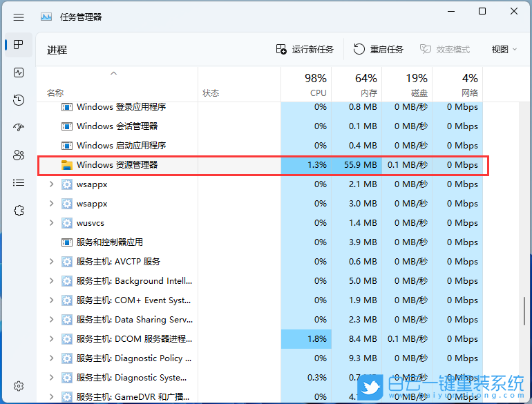The width and height of the screenshot is (532, 404).
Task: Select the Windows 会话管理器 row
Action: pyautogui.click(x=260, y=126)
